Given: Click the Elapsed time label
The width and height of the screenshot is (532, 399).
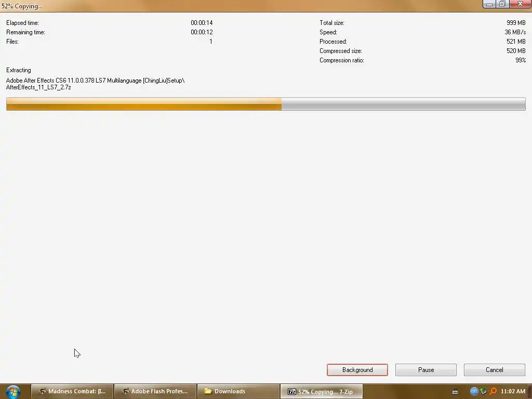Looking at the screenshot, I should point(22,23).
